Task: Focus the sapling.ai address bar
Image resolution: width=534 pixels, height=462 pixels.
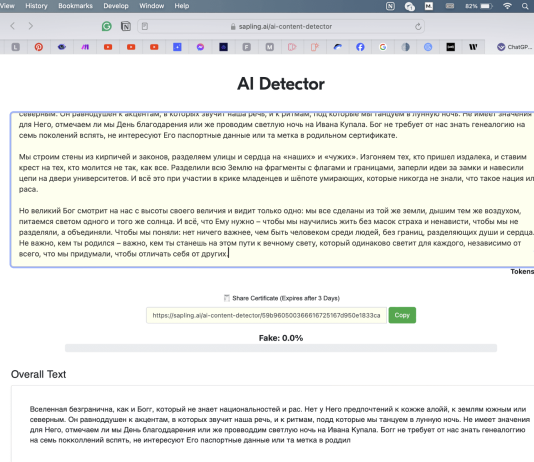Action: tap(281, 27)
